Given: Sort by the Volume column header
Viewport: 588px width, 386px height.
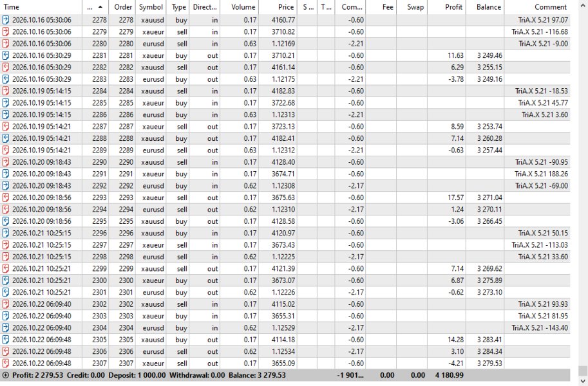Looking at the screenshot, I should (x=239, y=6).
